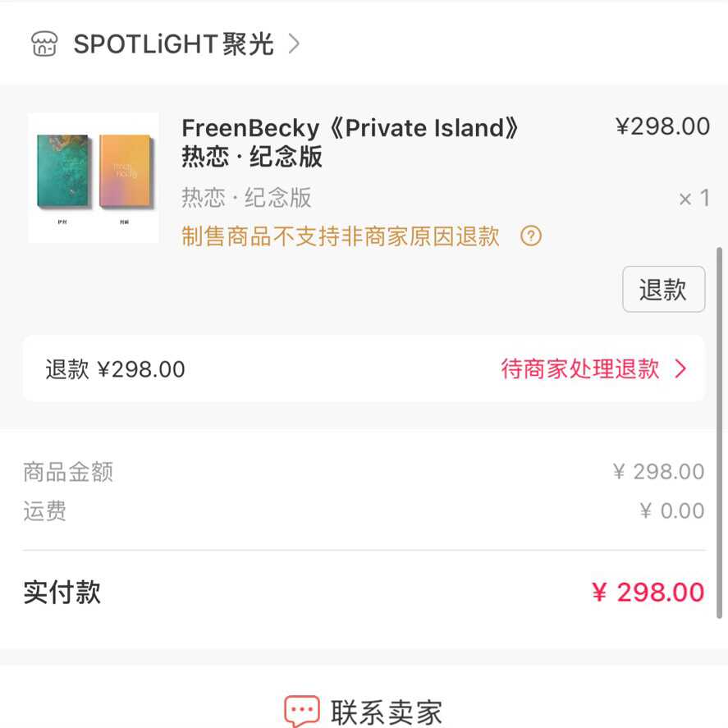The width and height of the screenshot is (728, 728).
Task: Tap the ×1 quantity indicator
Action: pos(694,199)
